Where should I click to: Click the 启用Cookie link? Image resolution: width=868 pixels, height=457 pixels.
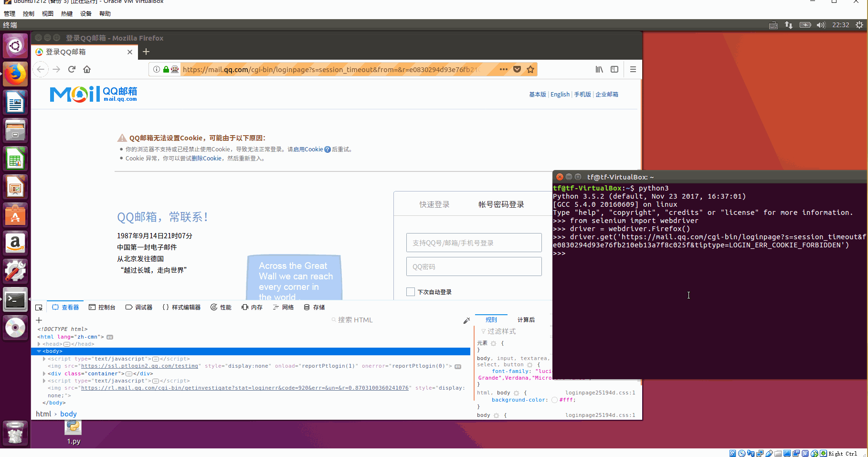point(309,149)
